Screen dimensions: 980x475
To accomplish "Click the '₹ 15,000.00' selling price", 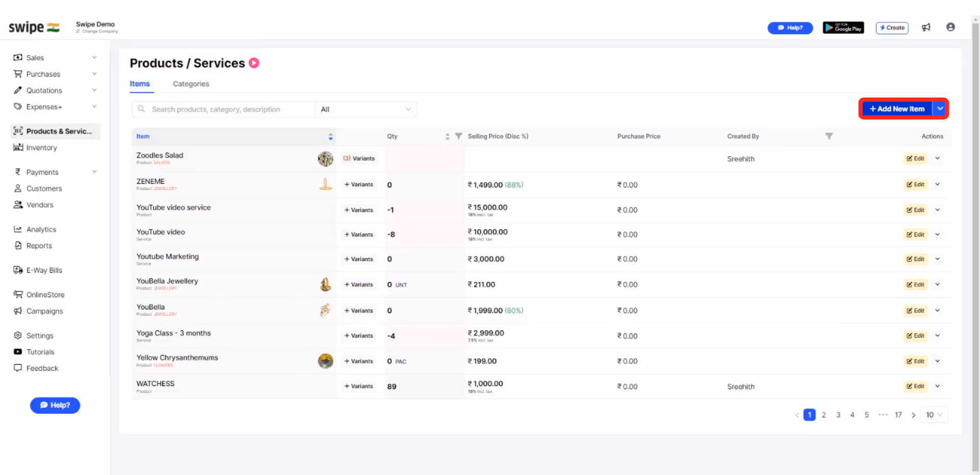I will coord(487,207).
